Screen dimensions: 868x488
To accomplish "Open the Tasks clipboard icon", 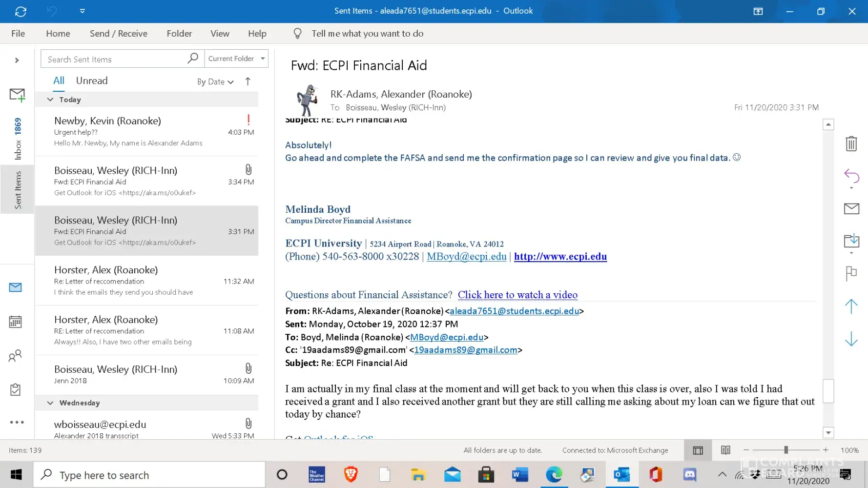I will [16, 389].
